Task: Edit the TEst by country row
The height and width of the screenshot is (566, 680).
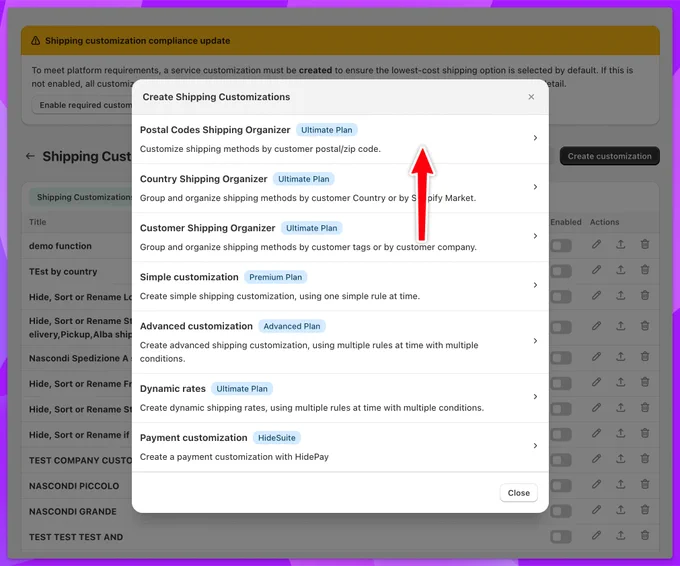Action: point(596,270)
